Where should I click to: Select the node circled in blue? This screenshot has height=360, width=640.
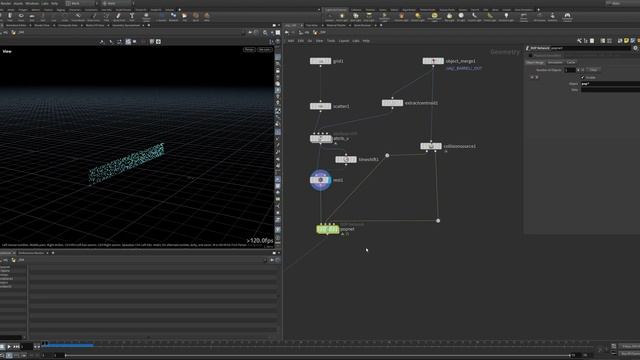pyautogui.click(x=320, y=180)
